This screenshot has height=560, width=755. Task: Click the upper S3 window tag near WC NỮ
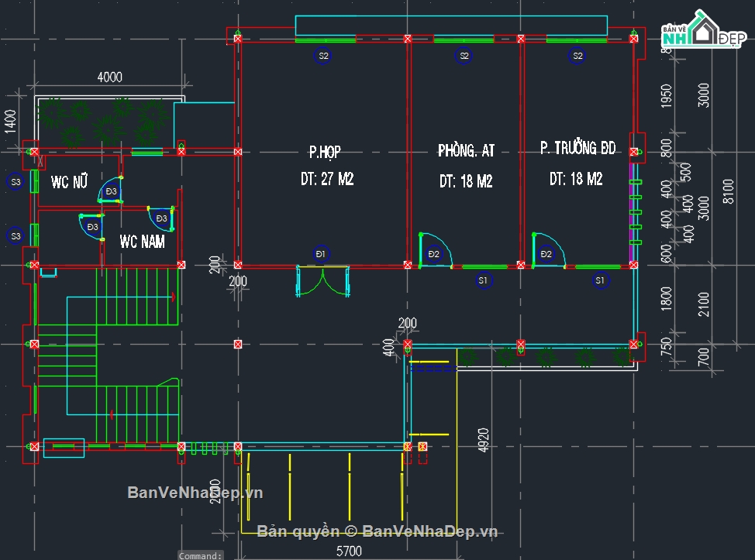pyautogui.click(x=15, y=182)
